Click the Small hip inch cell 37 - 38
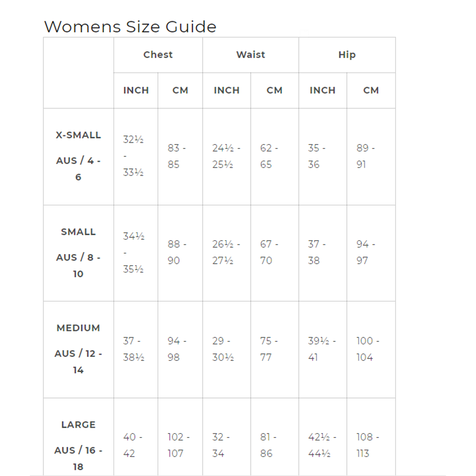 (316, 252)
